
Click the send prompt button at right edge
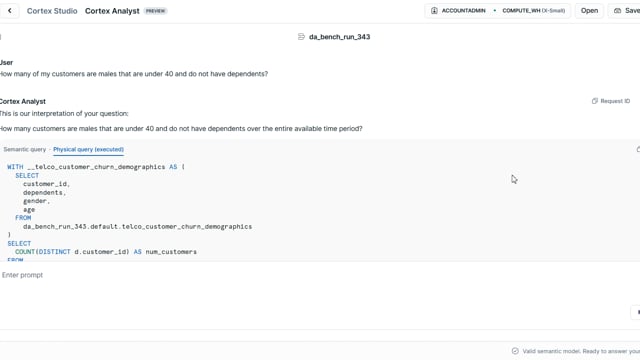click(x=637, y=312)
